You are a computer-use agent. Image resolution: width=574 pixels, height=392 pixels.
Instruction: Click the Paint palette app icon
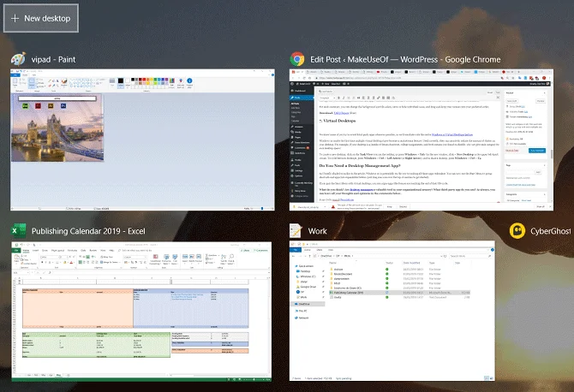(18, 59)
